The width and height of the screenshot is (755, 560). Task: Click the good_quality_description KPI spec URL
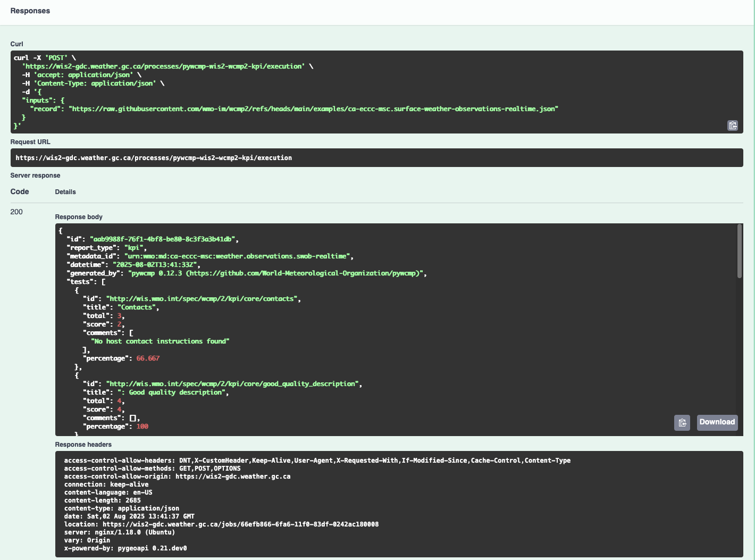pyautogui.click(x=232, y=383)
